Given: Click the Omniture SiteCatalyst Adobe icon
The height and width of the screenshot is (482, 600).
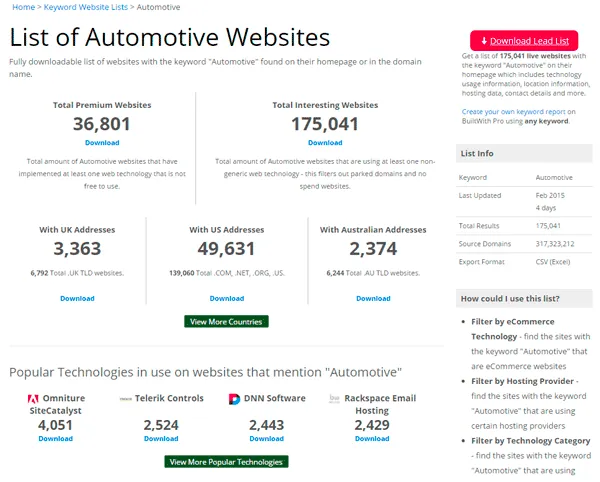Looking at the screenshot, I should 34,399.
